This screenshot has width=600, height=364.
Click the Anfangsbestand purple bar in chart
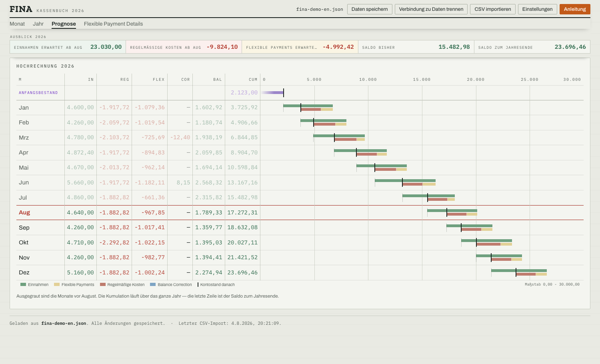point(272,92)
